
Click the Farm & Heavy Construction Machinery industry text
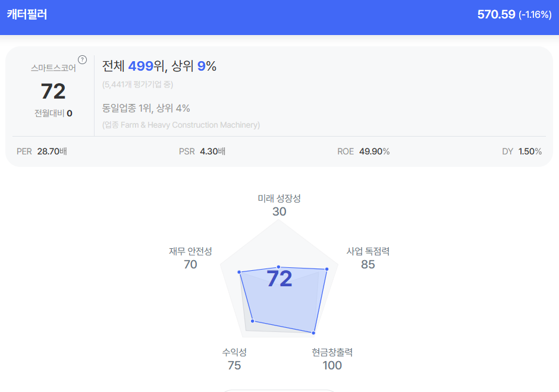pos(181,125)
